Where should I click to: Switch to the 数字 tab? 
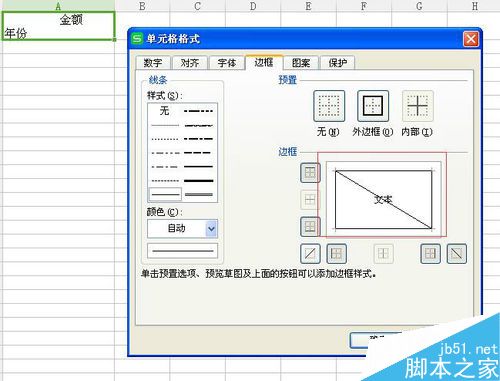pos(153,63)
